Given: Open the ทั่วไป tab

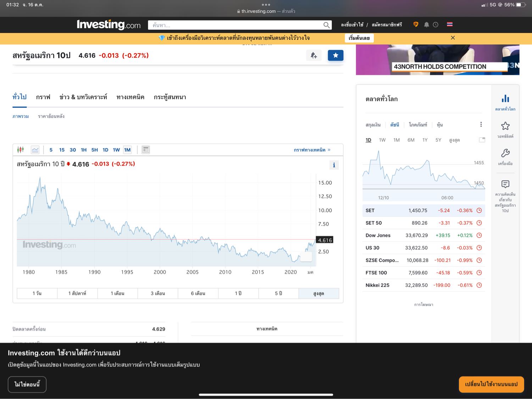Looking at the screenshot, I should pos(20,97).
